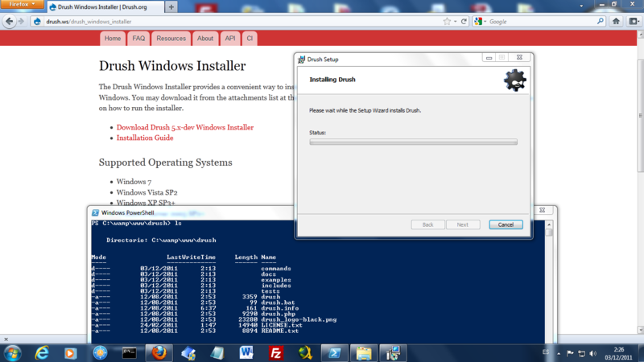This screenshot has height=362, width=644.
Task: Cancel the Drush installation
Action: (506, 224)
